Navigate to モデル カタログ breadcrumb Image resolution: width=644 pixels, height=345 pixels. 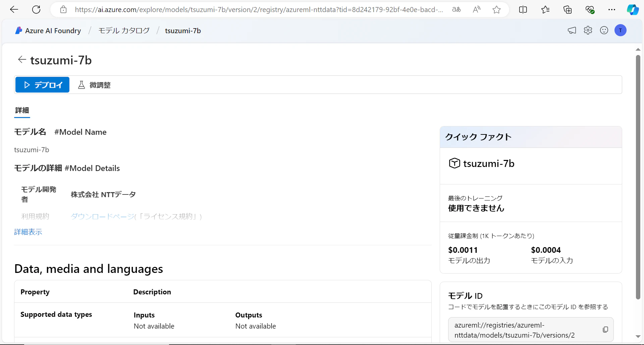[123, 31]
